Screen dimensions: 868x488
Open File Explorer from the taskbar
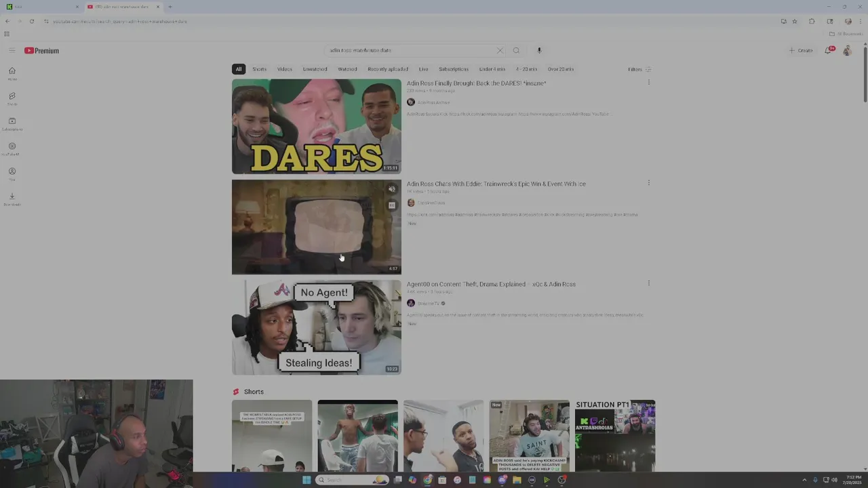(517, 480)
